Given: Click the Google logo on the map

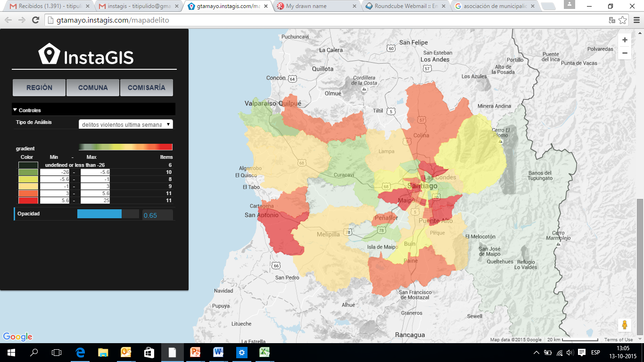Looking at the screenshot, I should (17, 337).
